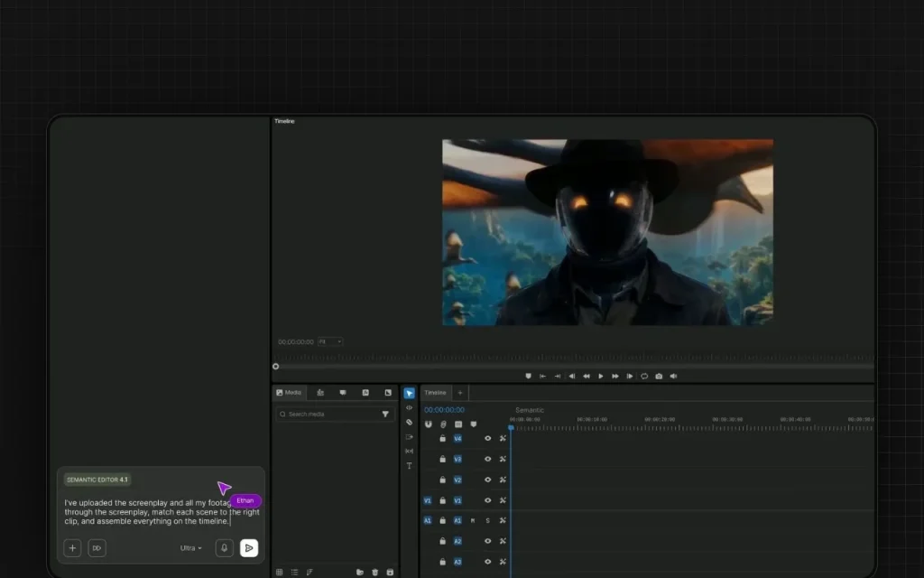Delete selected media with trash icon
This screenshot has width=924, height=578.
(374, 572)
